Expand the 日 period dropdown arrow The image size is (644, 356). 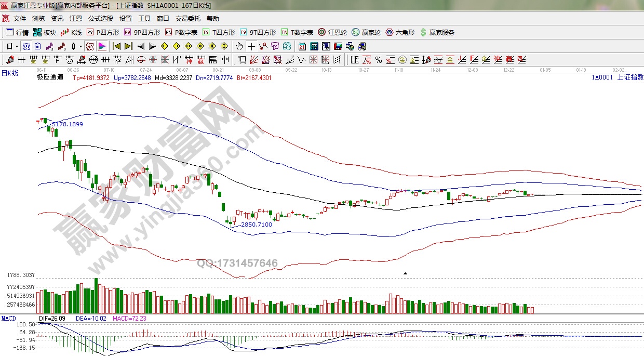pyautogui.click(x=17, y=46)
